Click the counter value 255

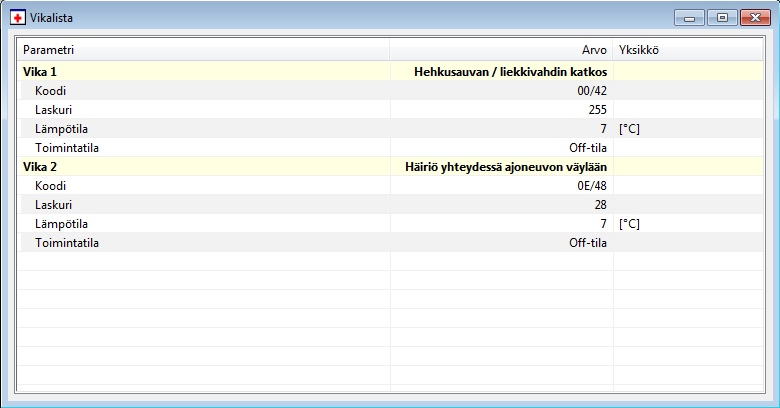[597, 110]
